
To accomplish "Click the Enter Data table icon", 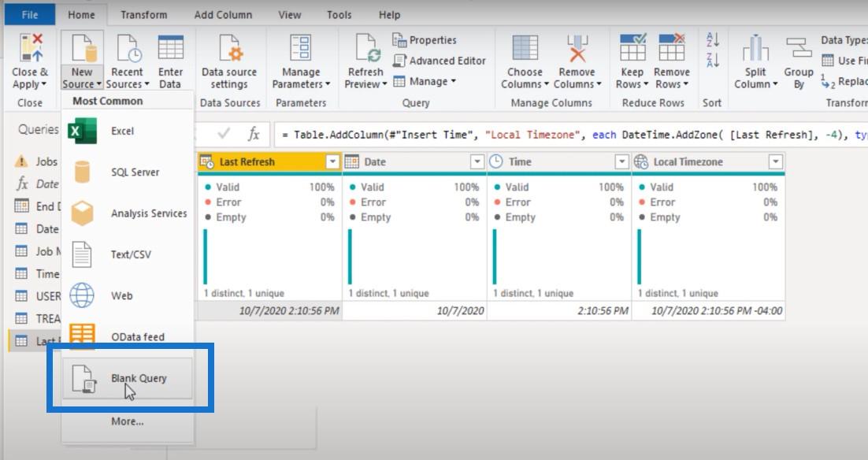I will [x=170, y=47].
